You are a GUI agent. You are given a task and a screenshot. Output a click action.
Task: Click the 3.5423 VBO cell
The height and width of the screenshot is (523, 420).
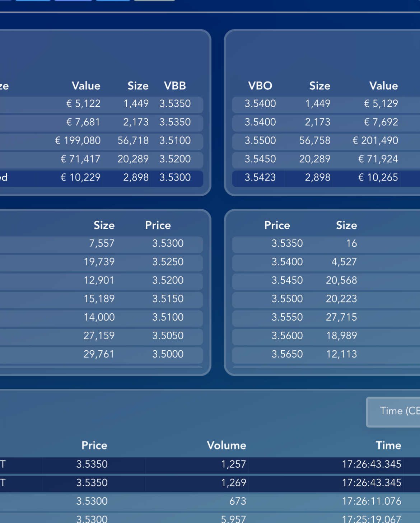[x=260, y=177]
